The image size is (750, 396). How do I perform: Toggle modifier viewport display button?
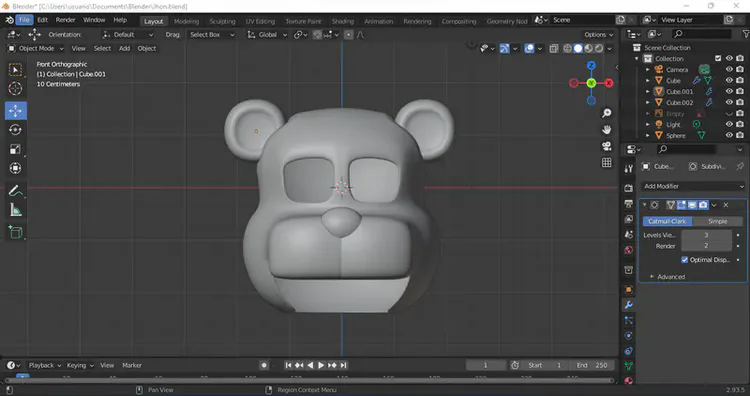click(x=692, y=205)
